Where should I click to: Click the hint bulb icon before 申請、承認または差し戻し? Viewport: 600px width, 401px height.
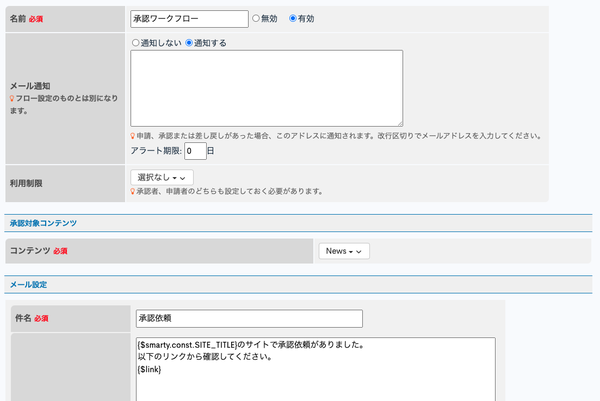pos(133,136)
